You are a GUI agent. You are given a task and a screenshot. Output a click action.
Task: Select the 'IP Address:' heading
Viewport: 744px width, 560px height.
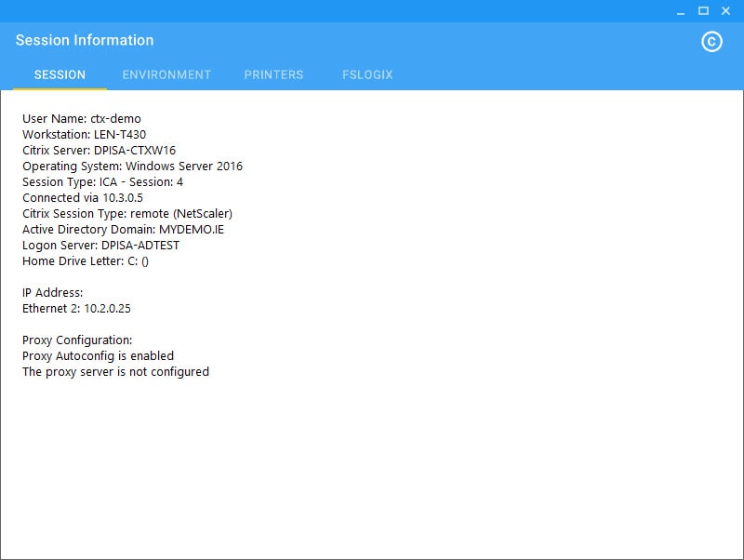tap(53, 293)
